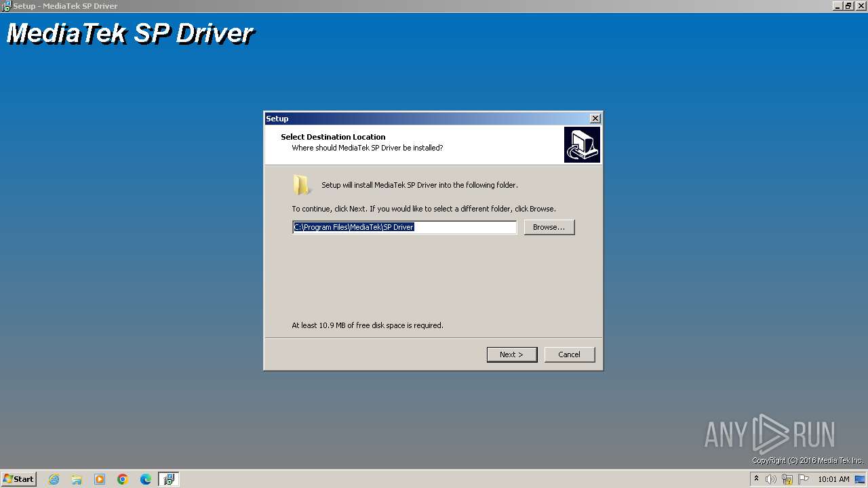
Task: Launch Internet Explorer from taskbar
Action: coord(54,479)
